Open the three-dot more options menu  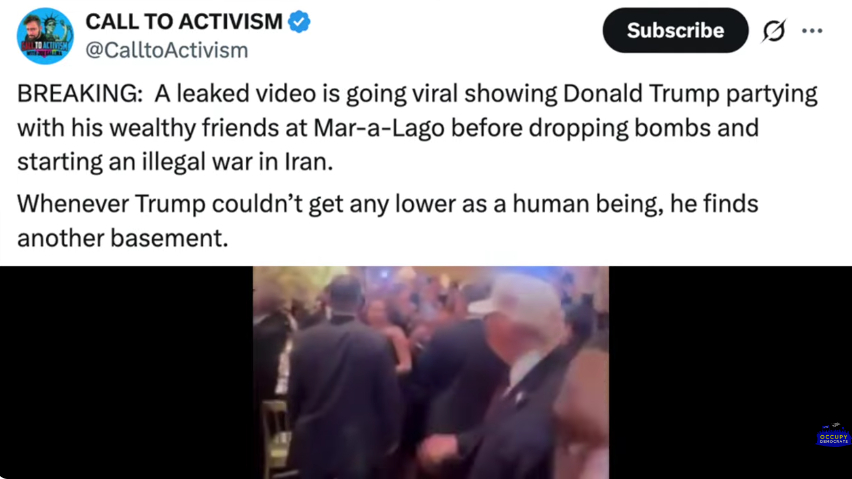(812, 31)
